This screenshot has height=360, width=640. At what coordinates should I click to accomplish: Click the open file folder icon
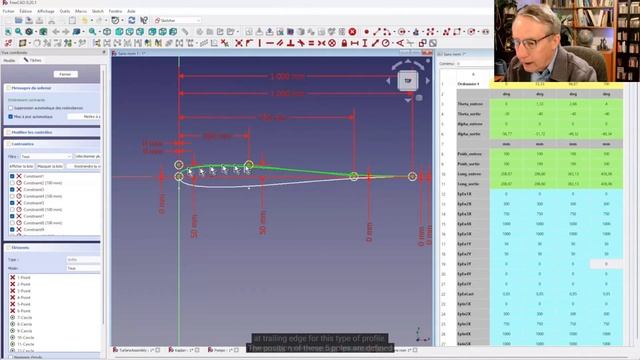[18, 20]
